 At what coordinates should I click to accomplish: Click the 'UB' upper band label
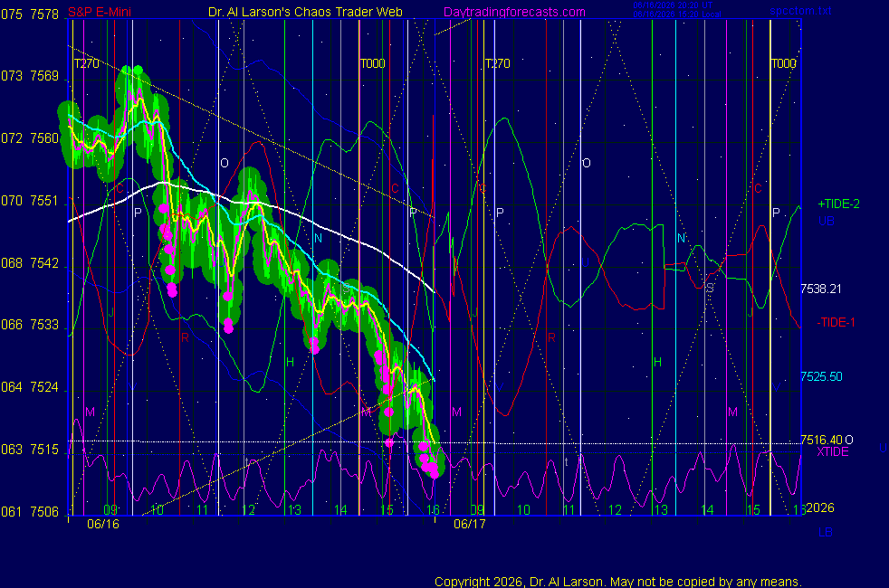tap(826, 221)
